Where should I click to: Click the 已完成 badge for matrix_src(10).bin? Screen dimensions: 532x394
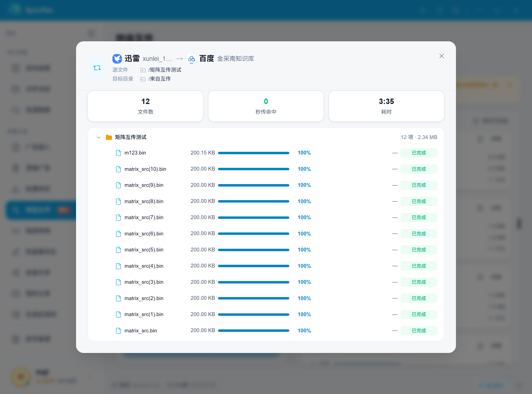pos(419,169)
